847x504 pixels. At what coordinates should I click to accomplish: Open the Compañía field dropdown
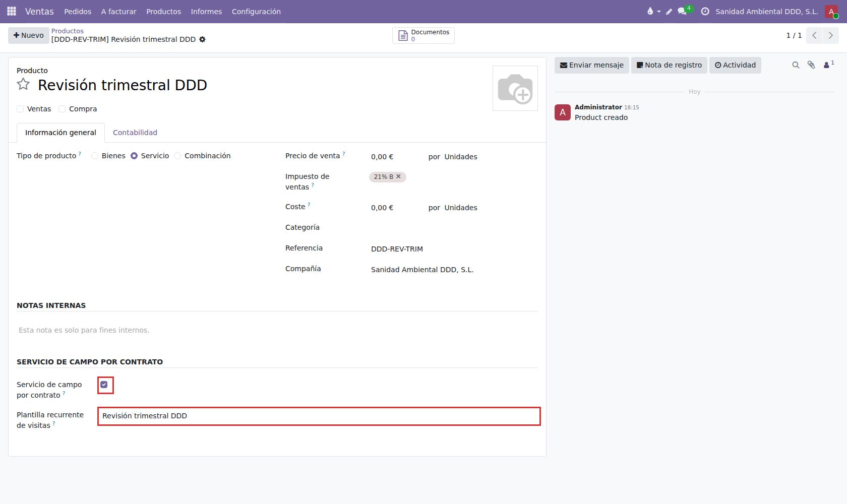pyautogui.click(x=454, y=270)
